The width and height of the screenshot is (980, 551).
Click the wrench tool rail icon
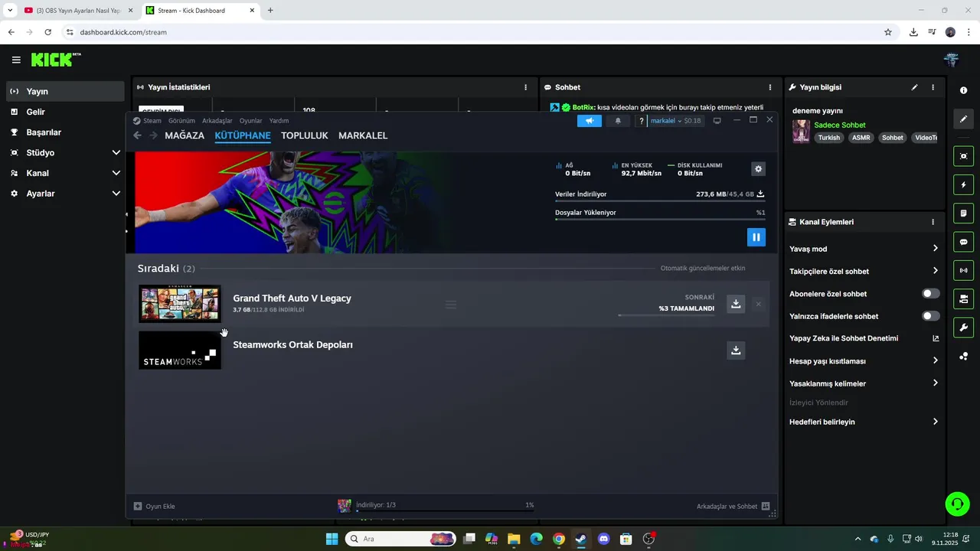point(963,328)
